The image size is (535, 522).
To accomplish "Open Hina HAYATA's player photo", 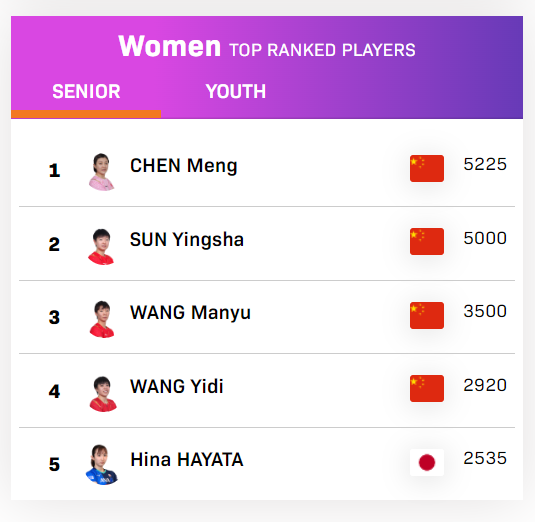I will (x=102, y=465).
